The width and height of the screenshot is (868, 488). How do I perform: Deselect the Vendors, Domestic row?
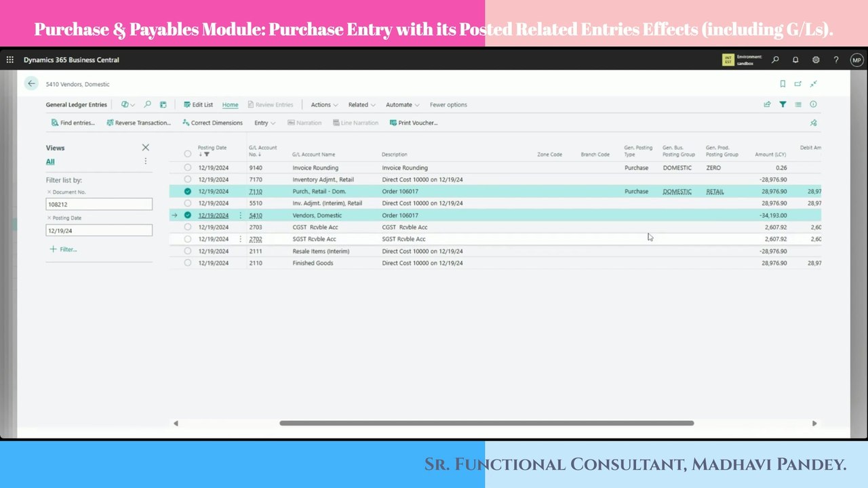(188, 216)
